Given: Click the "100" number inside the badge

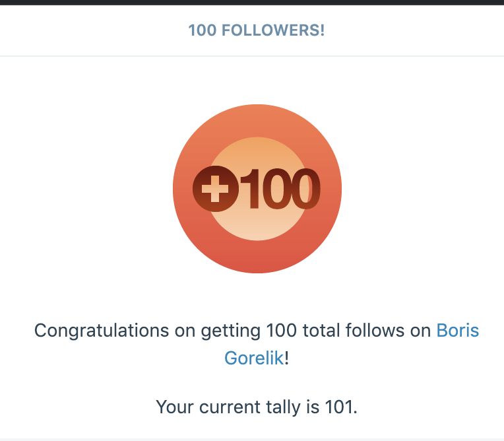Looking at the screenshot, I should click(280, 189).
